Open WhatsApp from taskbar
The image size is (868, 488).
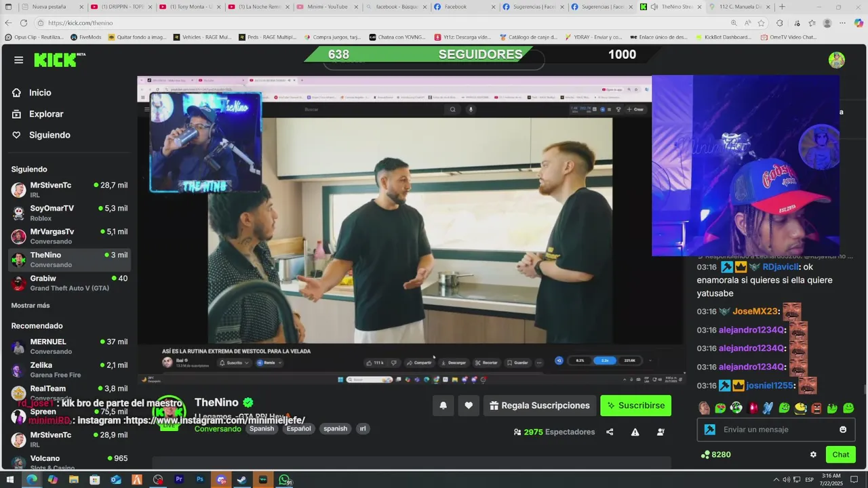click(x=284, y=480)
